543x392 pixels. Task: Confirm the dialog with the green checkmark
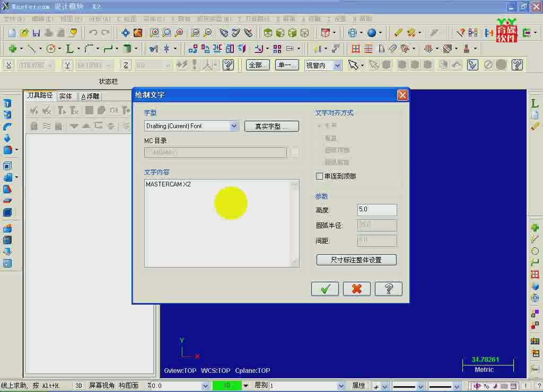[x=325, y=289]
